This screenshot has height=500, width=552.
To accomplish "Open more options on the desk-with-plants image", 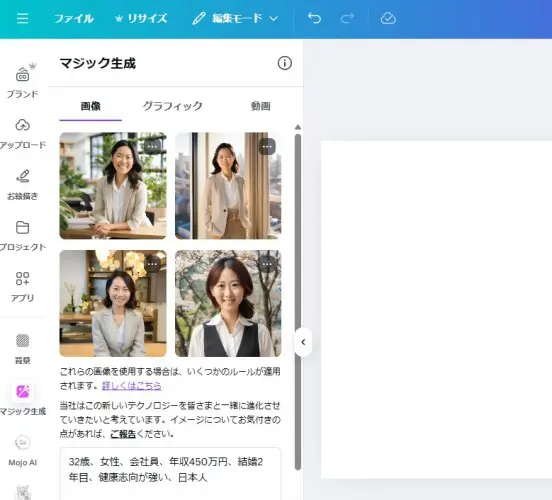I will (x=152, y=146).
